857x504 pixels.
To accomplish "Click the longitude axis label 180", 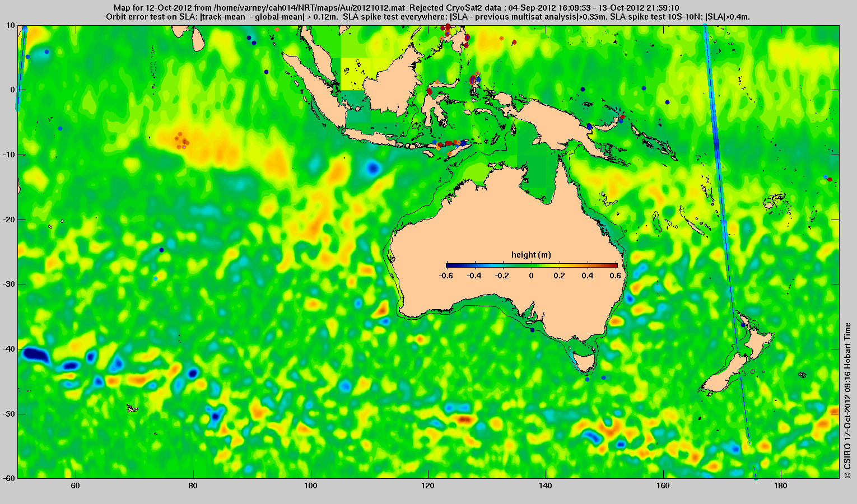I will 780,486.
